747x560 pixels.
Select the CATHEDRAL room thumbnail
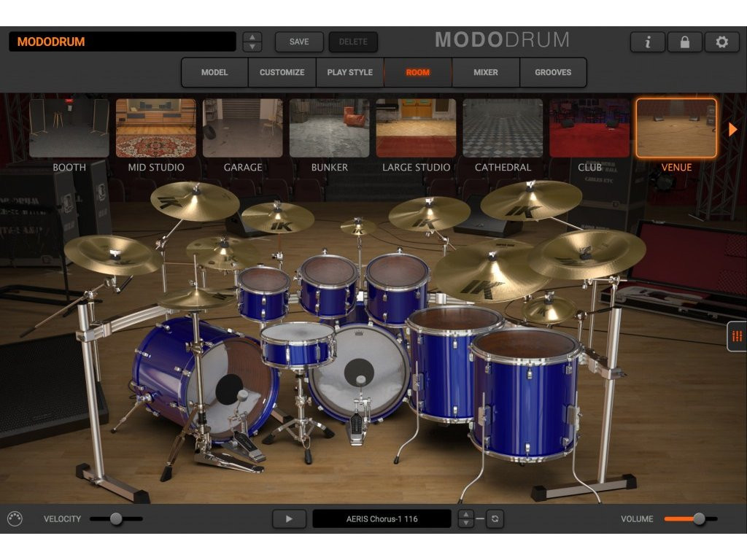pos(503,128)
